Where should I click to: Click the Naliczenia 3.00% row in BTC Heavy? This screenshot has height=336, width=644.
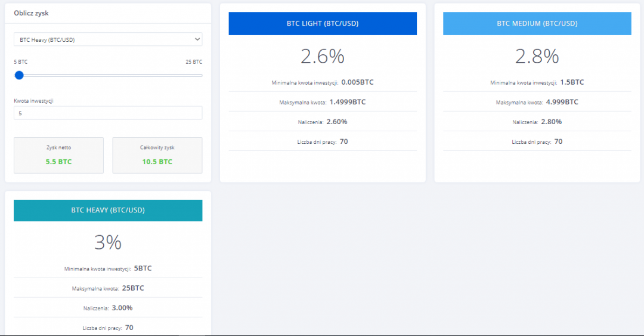click(108, 308)
